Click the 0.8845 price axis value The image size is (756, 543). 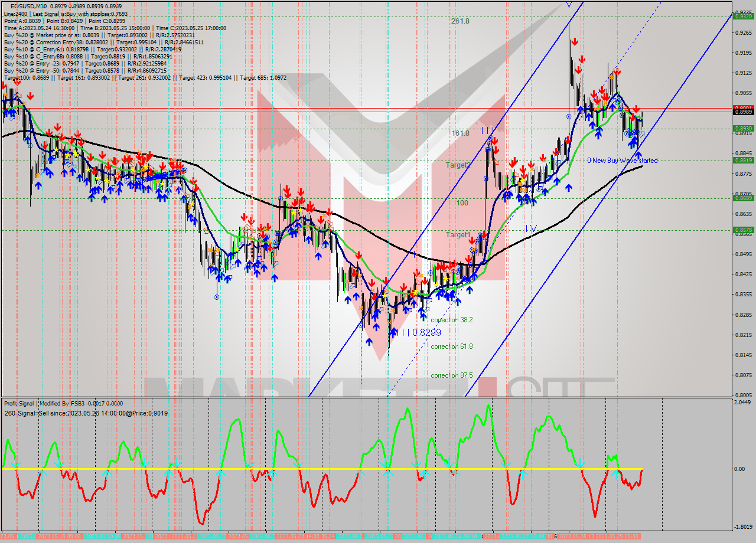(743, 153)
